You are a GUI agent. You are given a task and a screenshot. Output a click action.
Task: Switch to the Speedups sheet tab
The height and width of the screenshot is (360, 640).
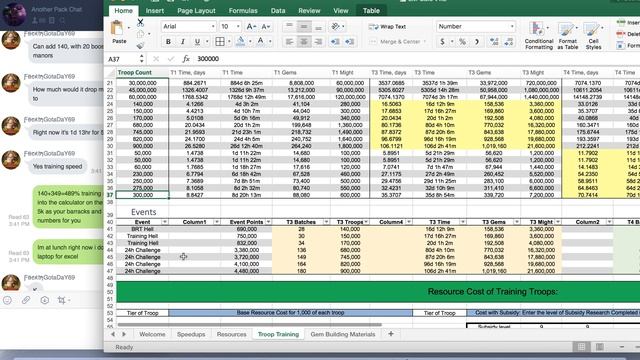tap(191, 334)
